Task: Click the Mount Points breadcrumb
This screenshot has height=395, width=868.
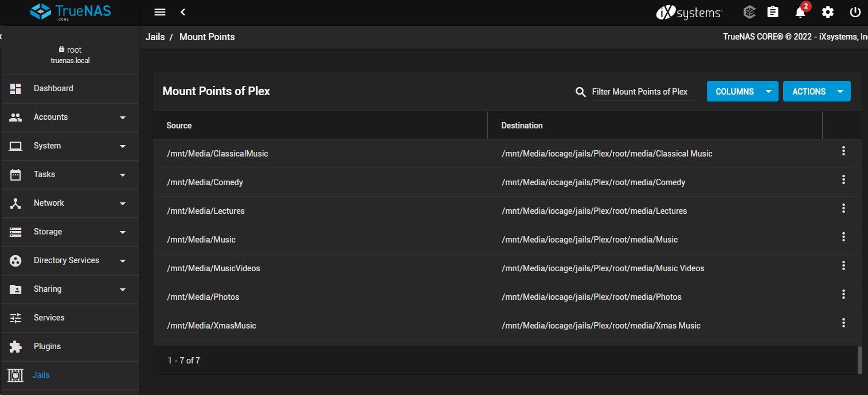Action: click(x=207, y=37)
